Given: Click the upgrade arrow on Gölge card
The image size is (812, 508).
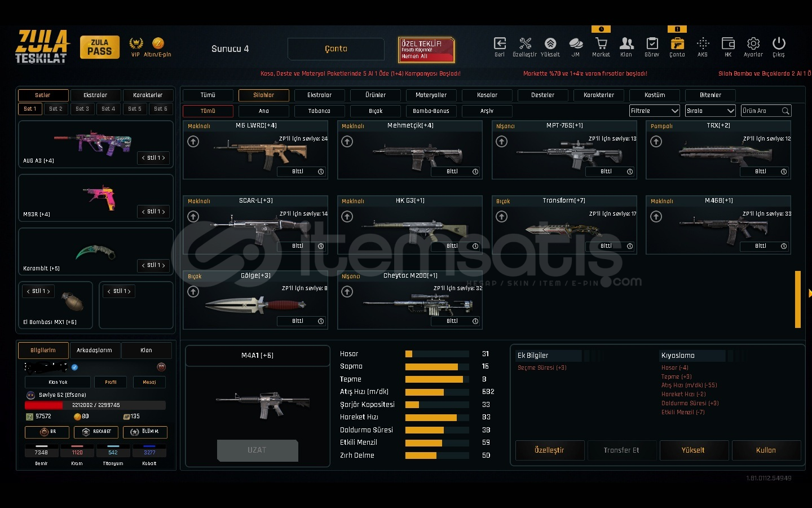Looking at the screenshot, I should 193,292.
